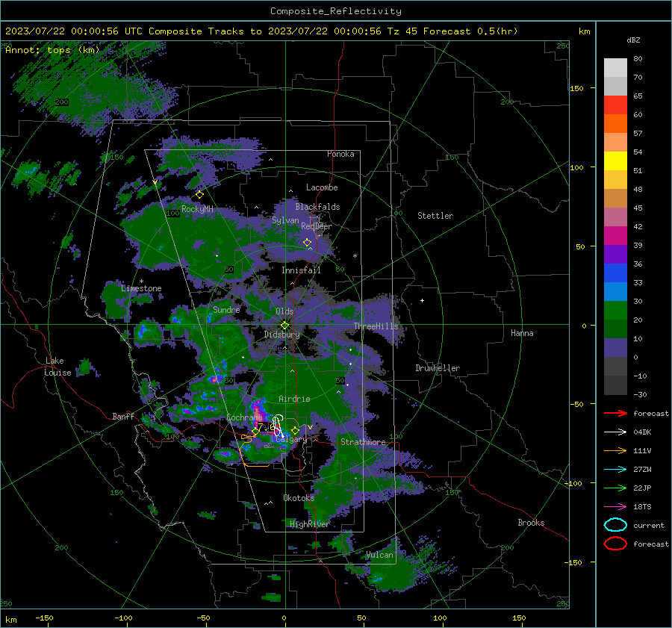
Task: Click the dBZ legend heading
Action: click(x=633, y=40)
